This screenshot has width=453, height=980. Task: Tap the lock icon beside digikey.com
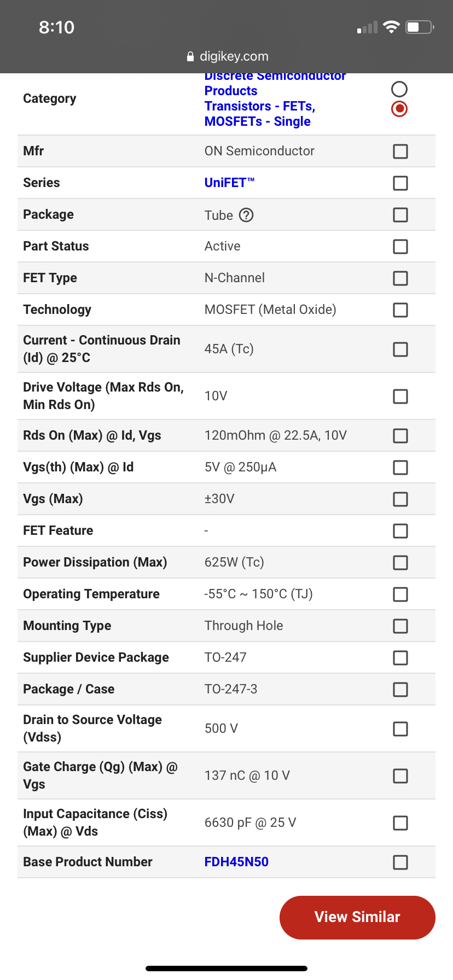[190, 56]
